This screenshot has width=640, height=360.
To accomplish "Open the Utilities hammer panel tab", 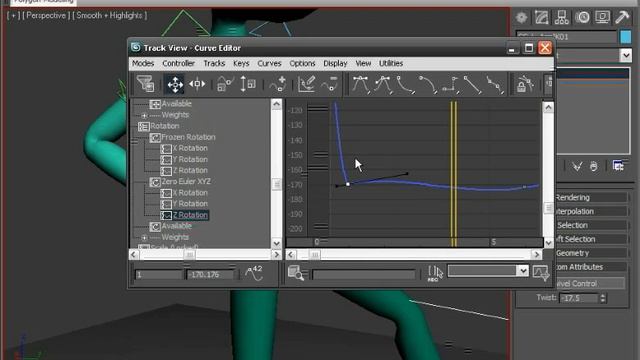I will [x=622, y=18].
